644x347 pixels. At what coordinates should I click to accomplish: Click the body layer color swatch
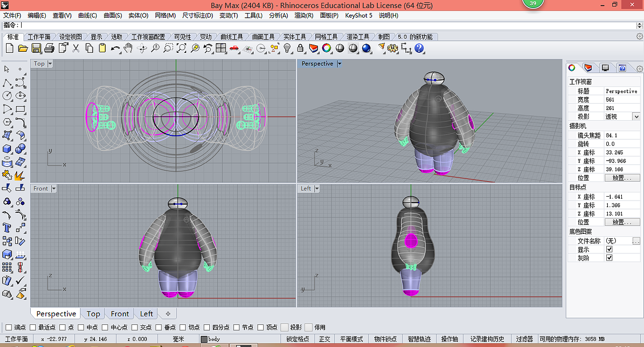[x=204, y=339]
